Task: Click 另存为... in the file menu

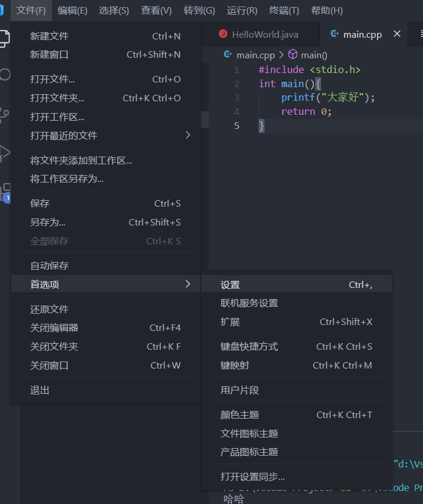Action: point(106,222)
